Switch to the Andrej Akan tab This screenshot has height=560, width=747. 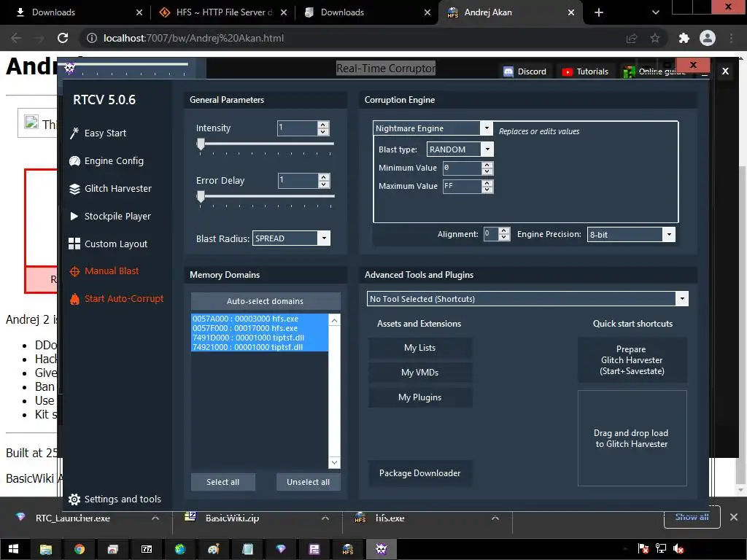coord(510,12)
